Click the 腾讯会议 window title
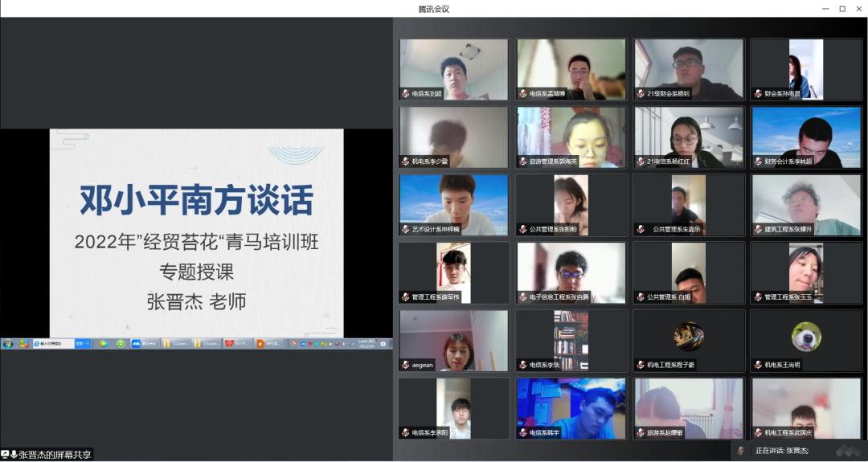 pyautogui.click(x=433, y=9)
